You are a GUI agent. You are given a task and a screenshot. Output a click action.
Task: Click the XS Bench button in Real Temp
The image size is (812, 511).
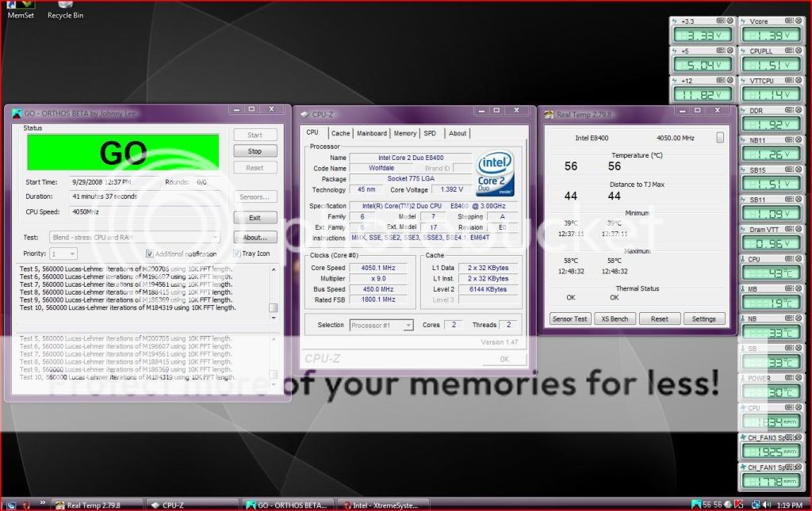click(615, 319)
